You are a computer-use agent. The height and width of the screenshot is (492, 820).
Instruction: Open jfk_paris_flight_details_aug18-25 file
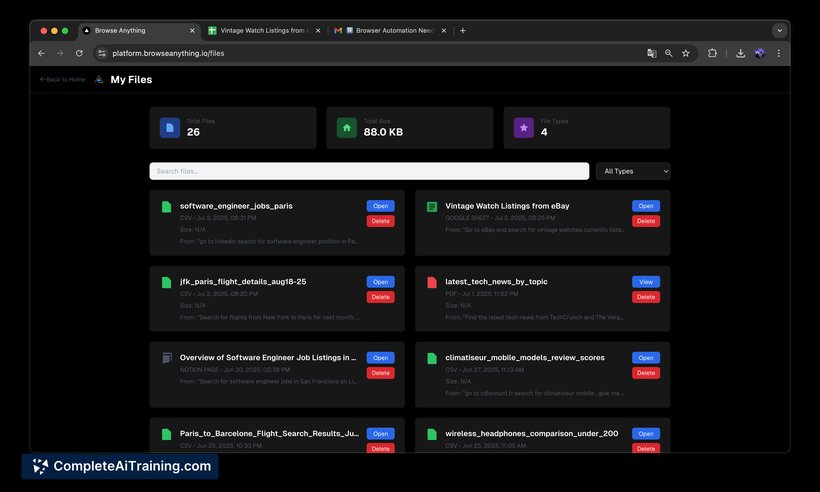380,282
